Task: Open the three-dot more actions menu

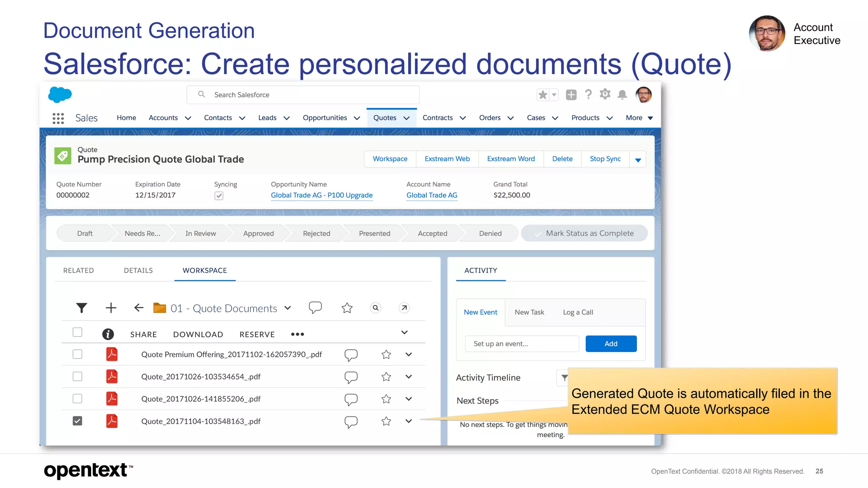Action: click(298, 334)
